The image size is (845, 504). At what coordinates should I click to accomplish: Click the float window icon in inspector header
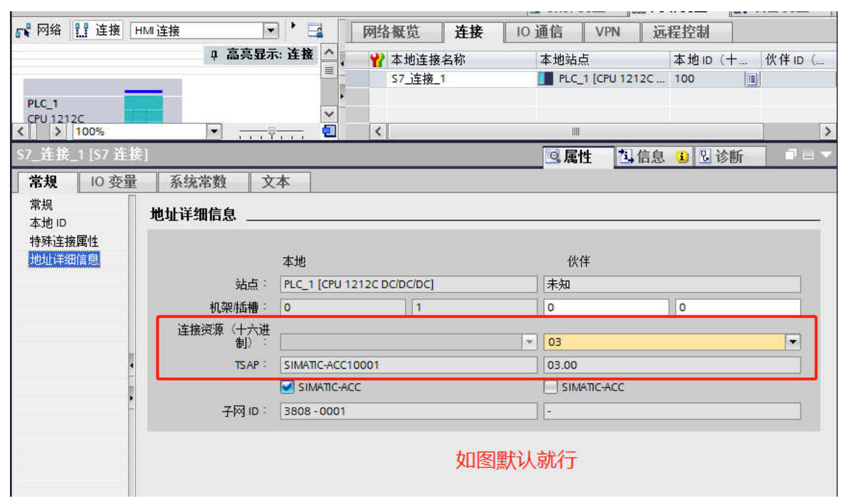[x=791, y=155]
